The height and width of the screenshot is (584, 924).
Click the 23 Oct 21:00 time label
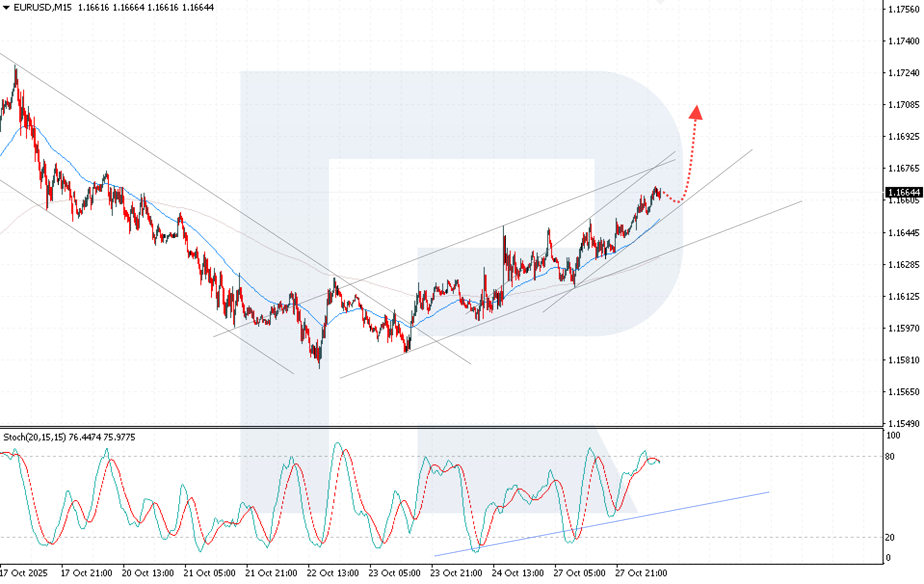(x=456, y=573)
